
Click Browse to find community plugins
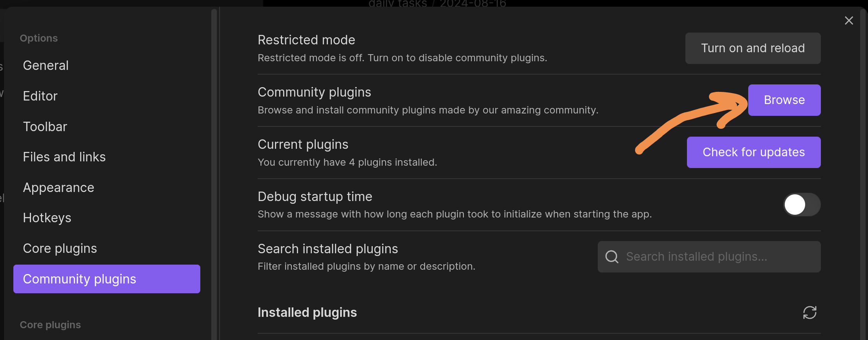[784, 100]
